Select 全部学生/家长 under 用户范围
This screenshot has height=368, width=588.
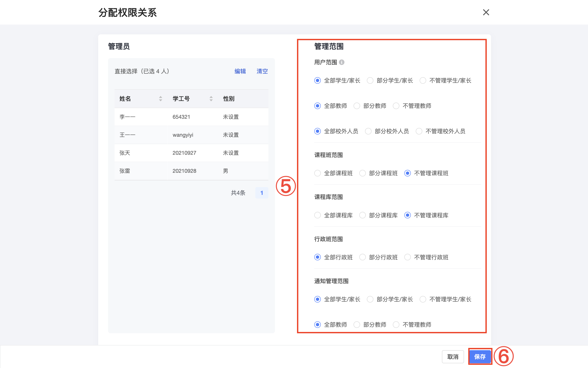318,81
